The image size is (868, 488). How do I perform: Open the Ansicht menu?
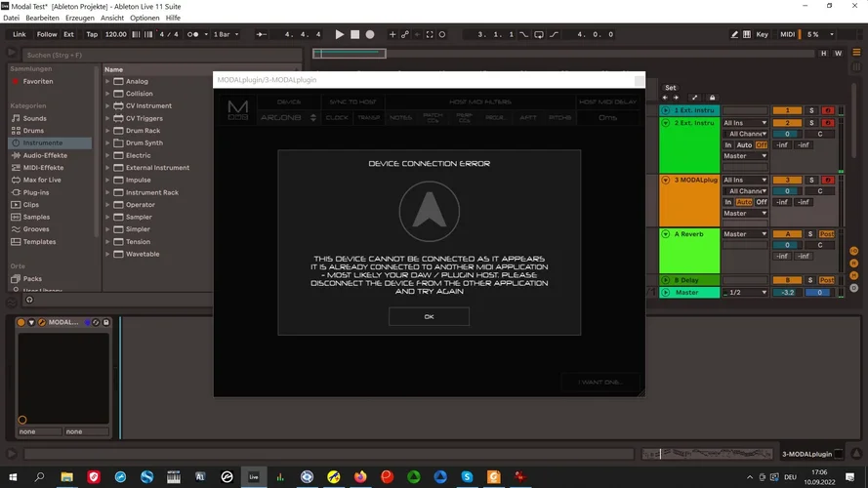112,18
